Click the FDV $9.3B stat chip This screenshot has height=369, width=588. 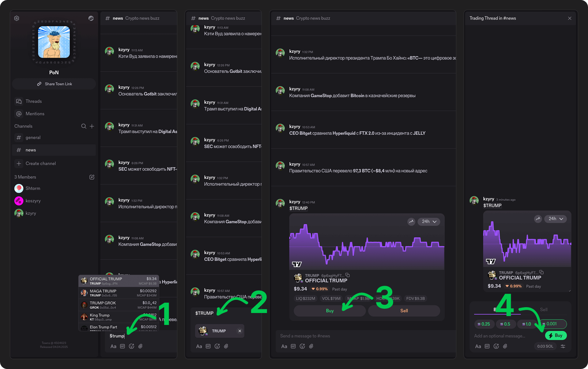point(415,299)
